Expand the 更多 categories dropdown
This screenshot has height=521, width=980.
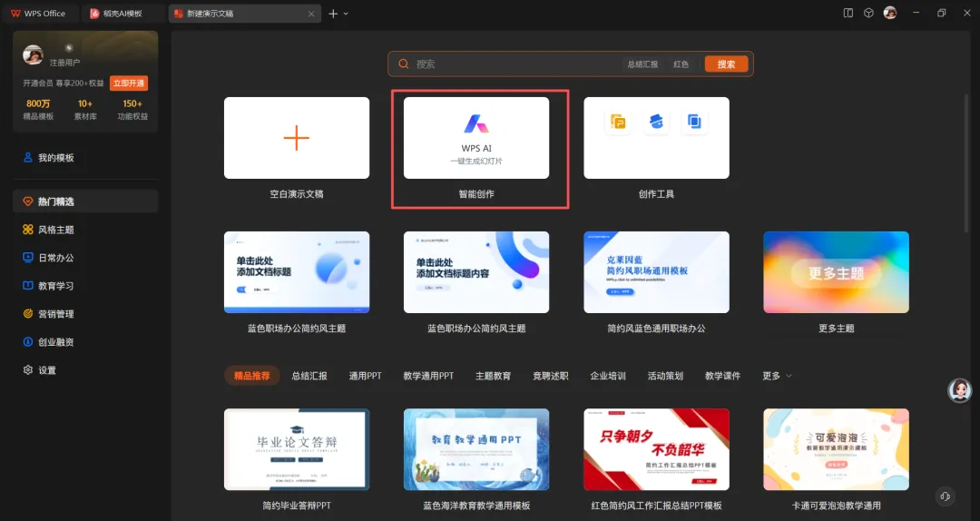pos(777,376)
